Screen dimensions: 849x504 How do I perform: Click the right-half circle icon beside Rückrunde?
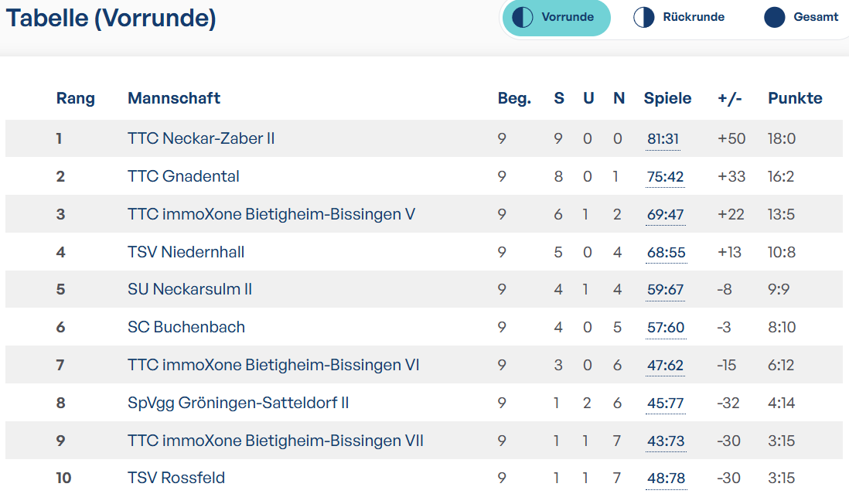644,17
